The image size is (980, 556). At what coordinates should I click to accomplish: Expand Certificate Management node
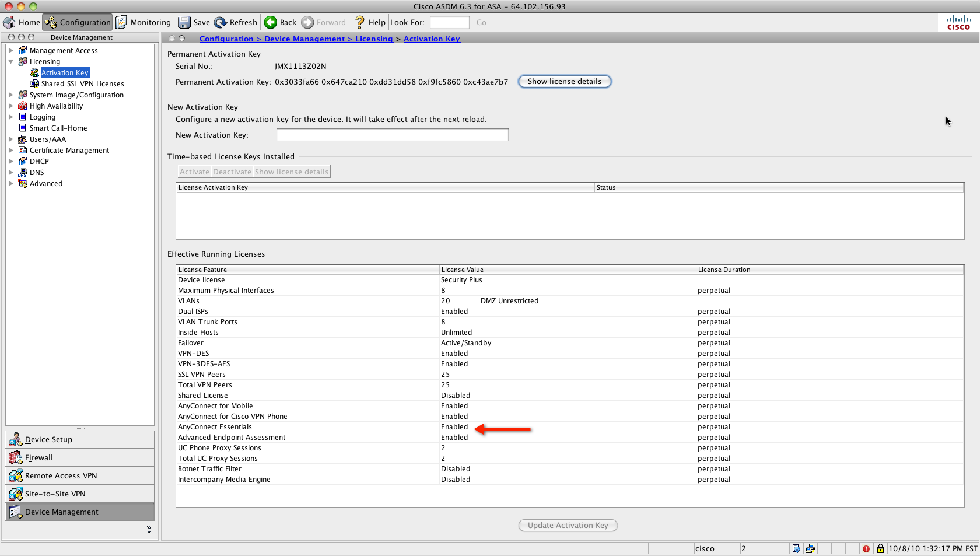click(x=10, y=151)
